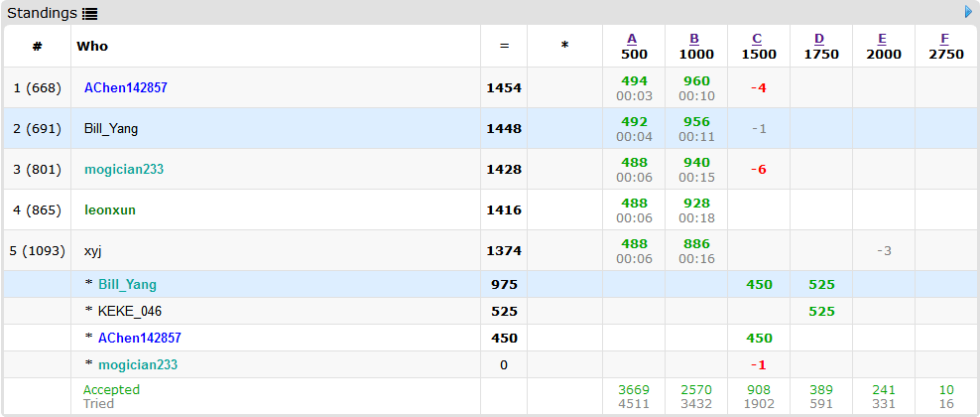Visit leonxun's profile page
Image resolution: width=980 pixels, height=417 pixels.
(110, 209)
